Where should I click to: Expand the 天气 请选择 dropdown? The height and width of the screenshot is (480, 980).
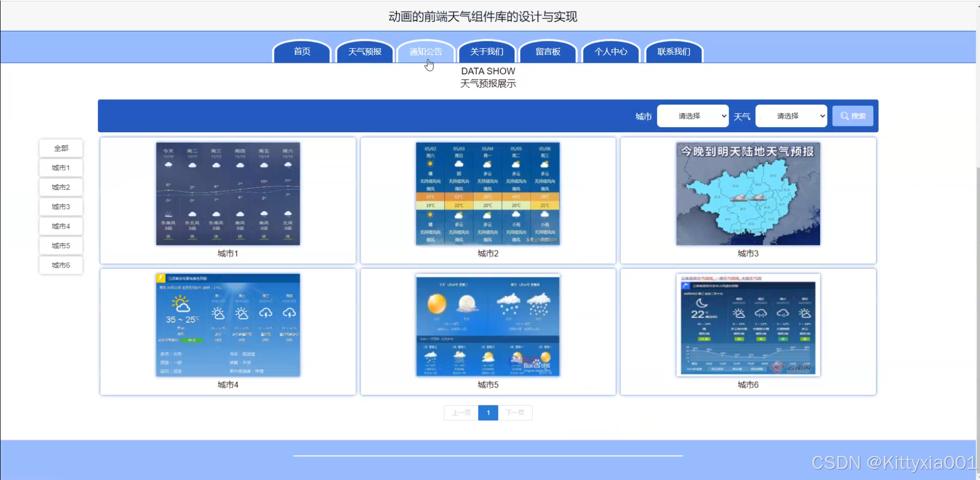791,116
